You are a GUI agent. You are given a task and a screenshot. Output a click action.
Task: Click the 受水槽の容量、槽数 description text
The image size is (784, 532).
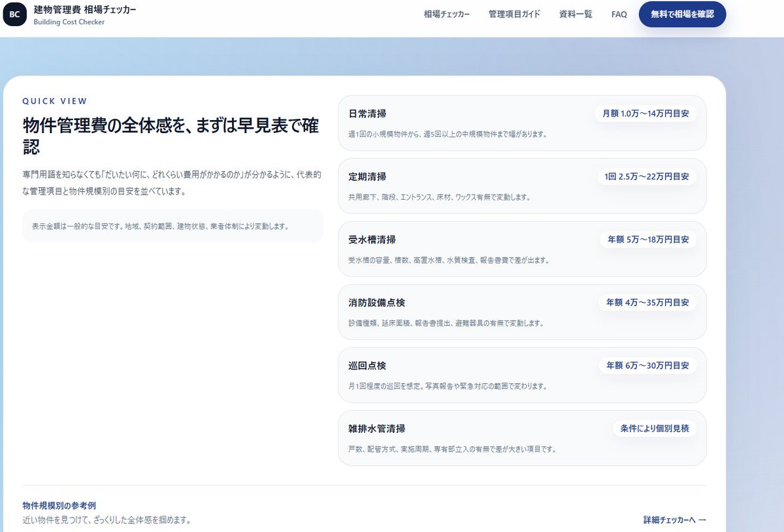[x=448, y=260]
